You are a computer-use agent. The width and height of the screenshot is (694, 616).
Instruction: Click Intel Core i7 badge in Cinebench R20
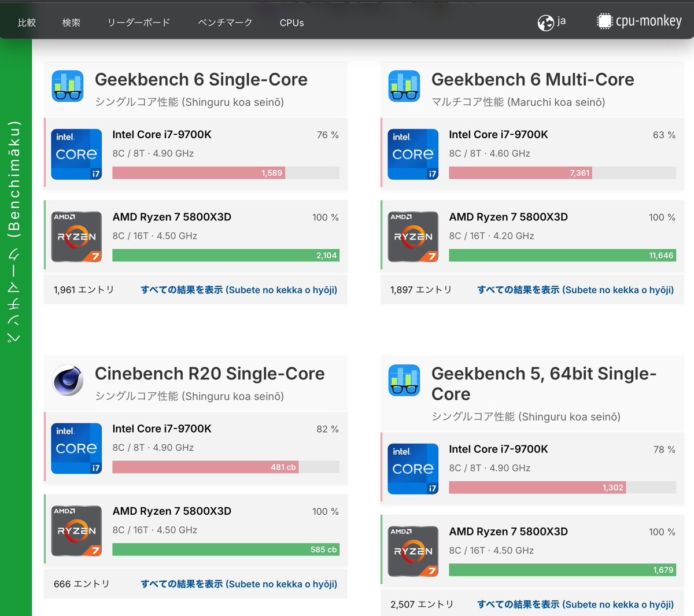click(76, 448)
